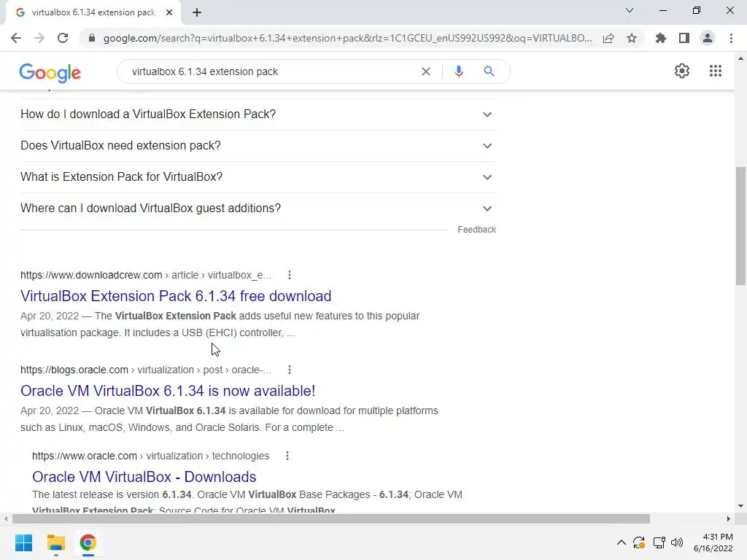Screen dimensions: 747x560
Task: Submit search with magnifier icon
Action: [489, 71]
